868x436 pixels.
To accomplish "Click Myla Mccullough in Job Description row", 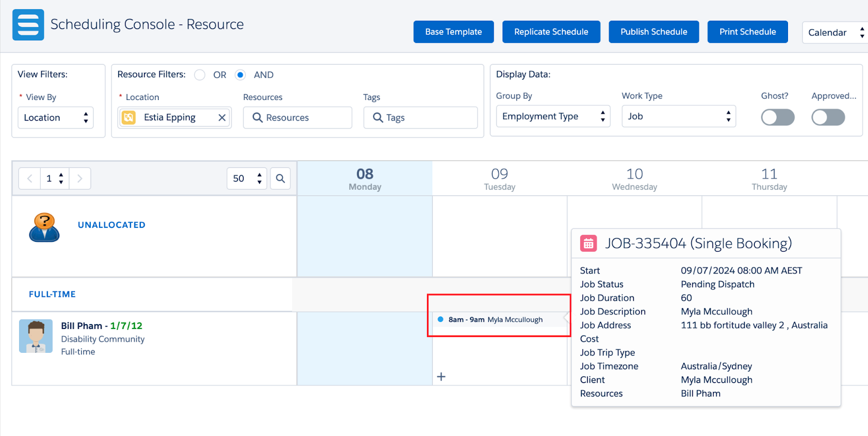I will coord(717,312).
